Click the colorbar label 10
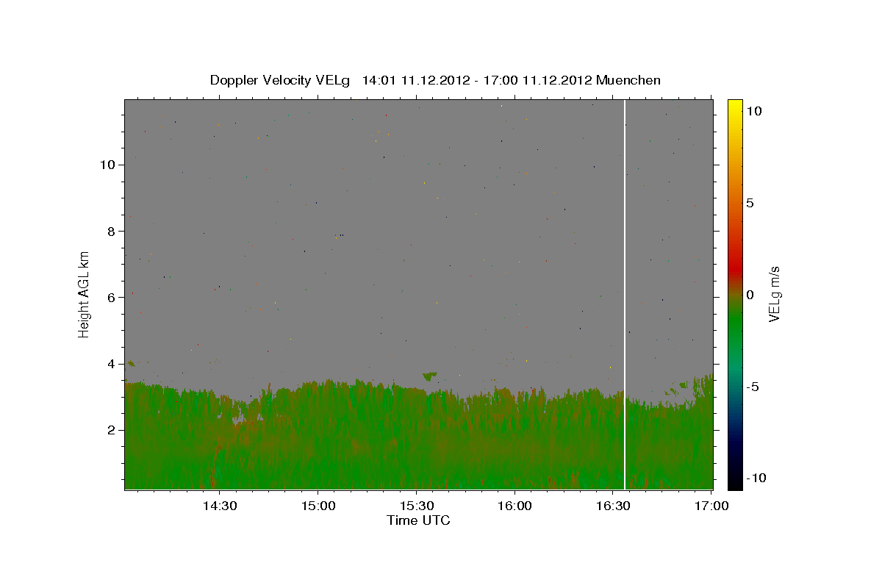This screenshot has height=588, width=882. click(753, 110)
